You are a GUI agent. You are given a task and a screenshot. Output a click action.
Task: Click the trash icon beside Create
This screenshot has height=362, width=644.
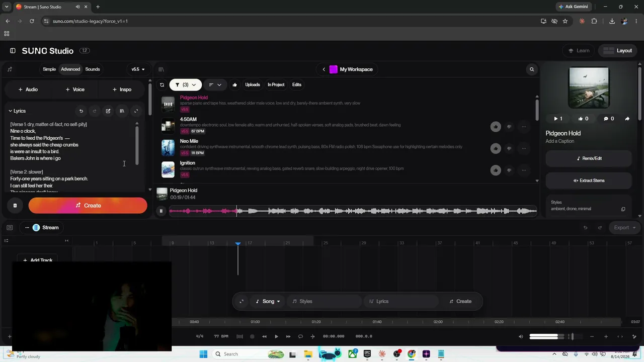click(15, 206)
